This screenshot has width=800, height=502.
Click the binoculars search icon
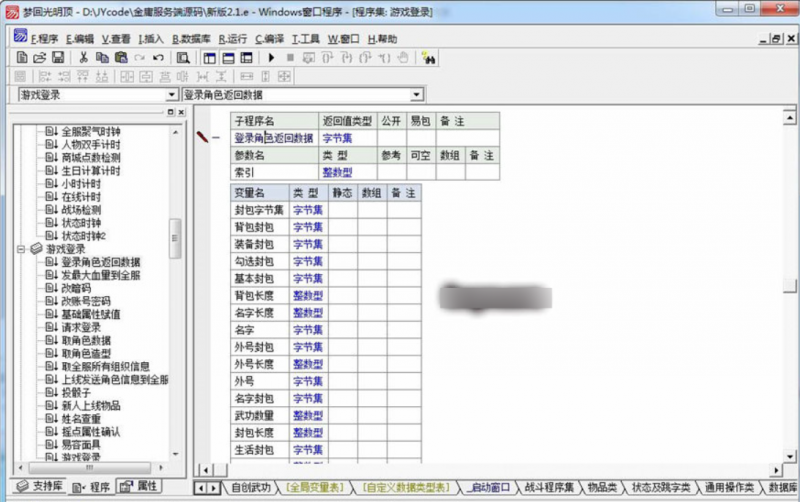(428, 58)
